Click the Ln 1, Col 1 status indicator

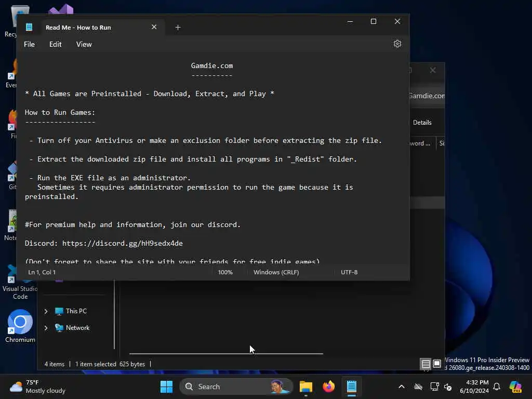(42, 272)
